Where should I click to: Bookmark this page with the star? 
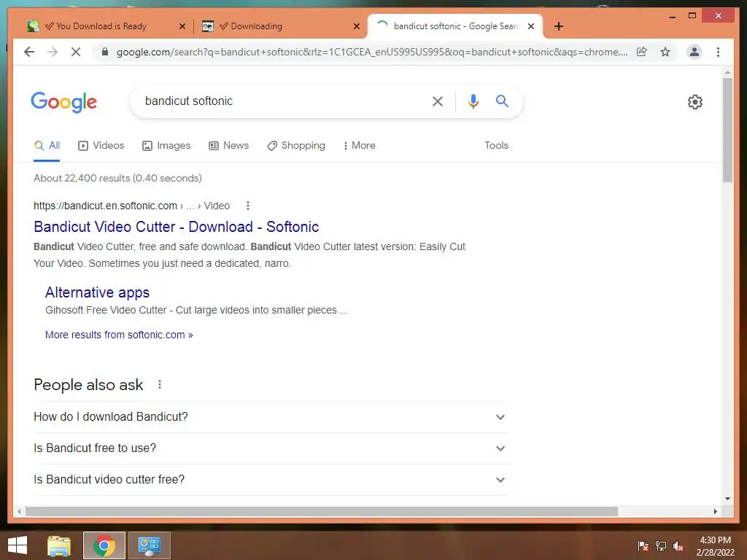click(665, 52)
